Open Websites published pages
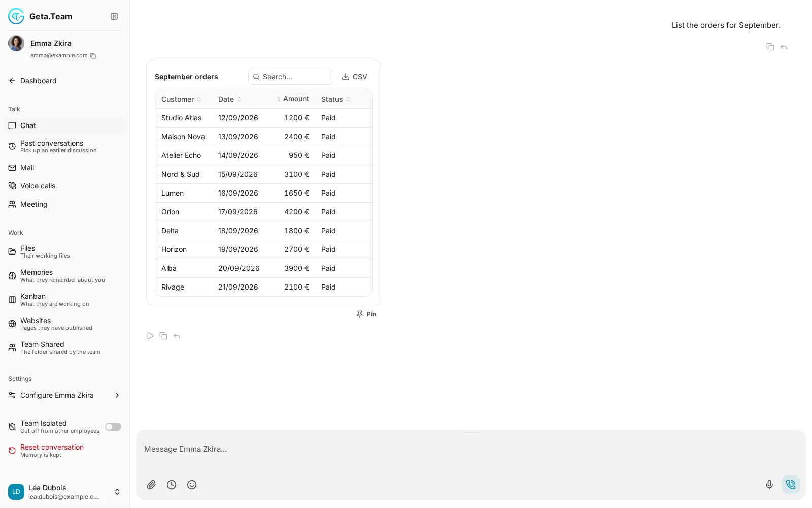Viewport: 812px width, 508px height. pyautogui.click(x=64, y=324)
